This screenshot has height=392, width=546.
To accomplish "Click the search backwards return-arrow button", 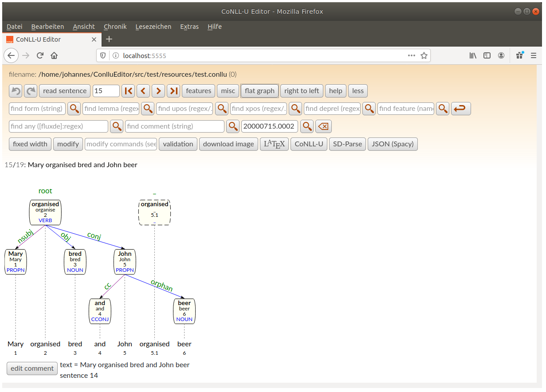I will [x=461, y=109].
